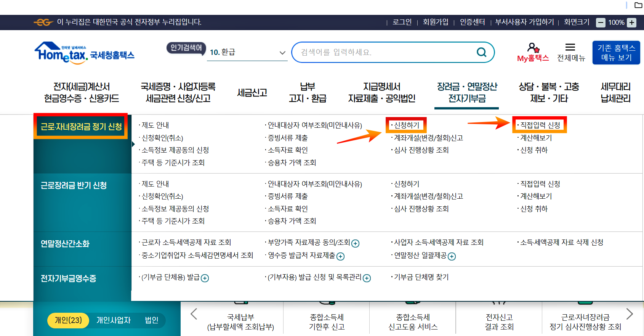Click plus icon beside (기부금 단체용) 발급
644x336 pixels.
pos(205,278)
